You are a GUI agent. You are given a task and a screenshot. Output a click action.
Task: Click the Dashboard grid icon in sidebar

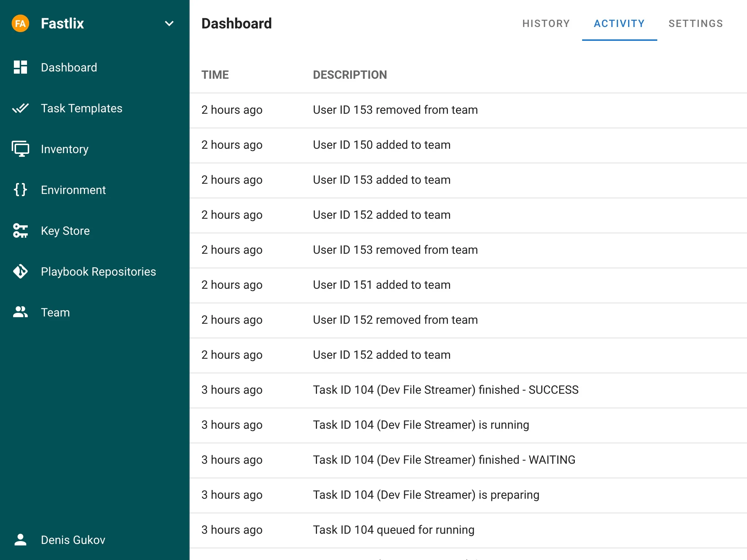coord(20,67)
